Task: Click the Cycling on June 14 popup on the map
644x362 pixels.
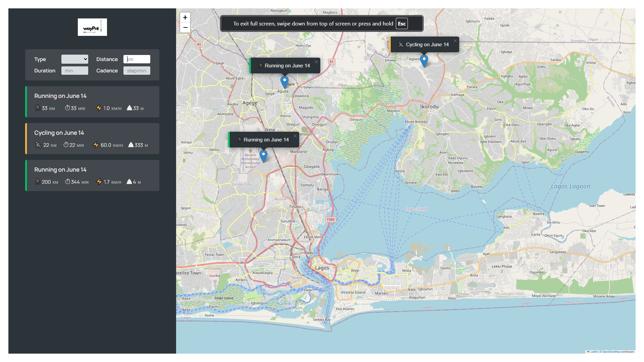Action: point(424,45)
